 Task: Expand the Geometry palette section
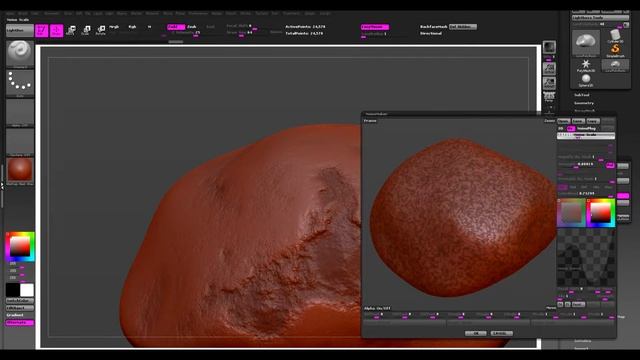tap(584, 103)
